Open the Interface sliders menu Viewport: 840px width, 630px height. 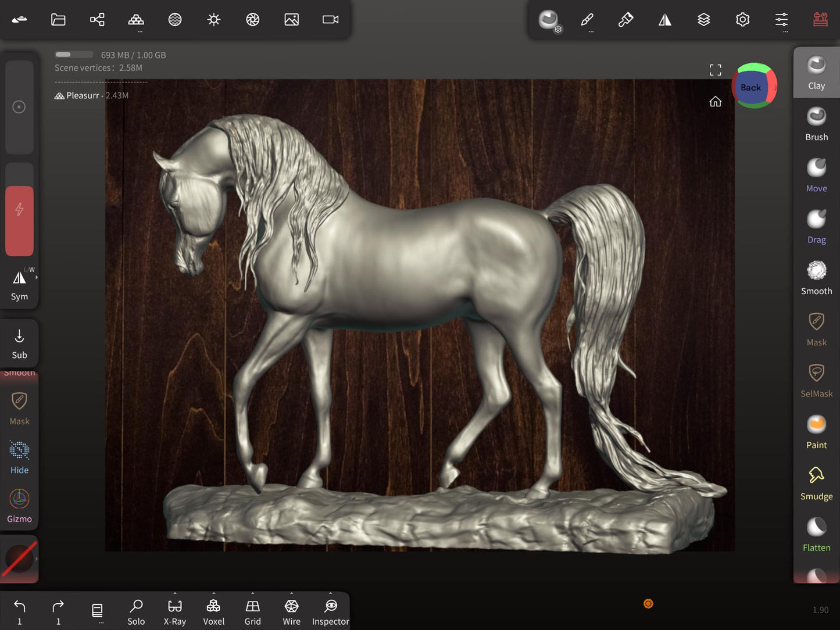(x=781, y=20)
